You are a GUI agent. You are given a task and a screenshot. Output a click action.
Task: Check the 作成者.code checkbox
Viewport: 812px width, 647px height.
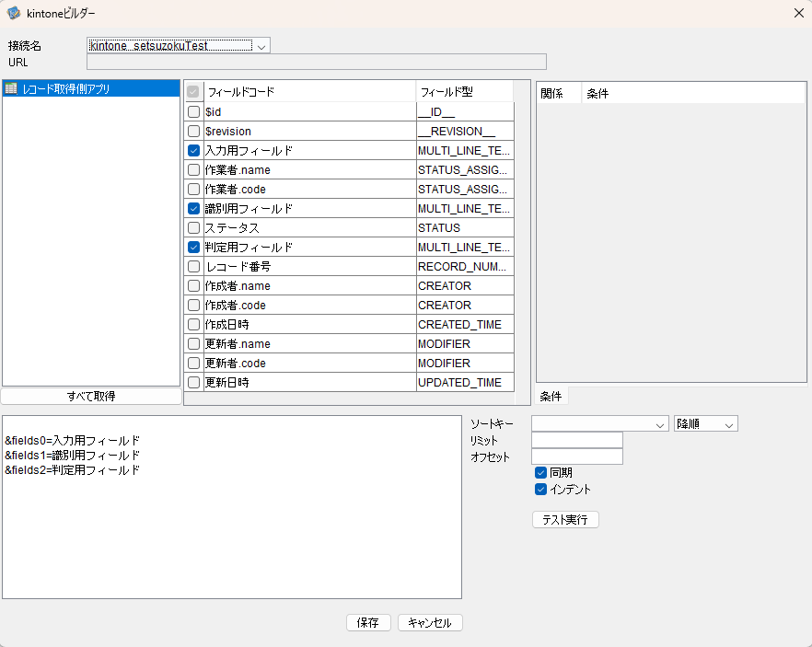pyautogui.click(x=193, y=305)
